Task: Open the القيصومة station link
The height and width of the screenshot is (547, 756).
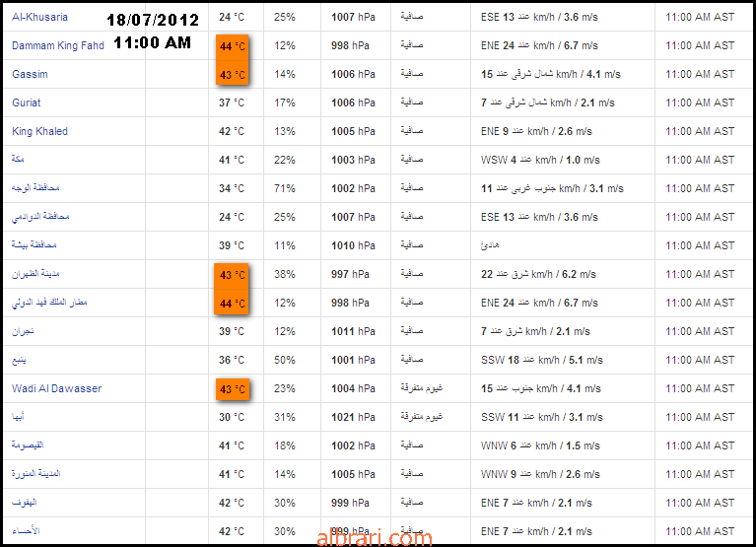Action: pos(28,444)
